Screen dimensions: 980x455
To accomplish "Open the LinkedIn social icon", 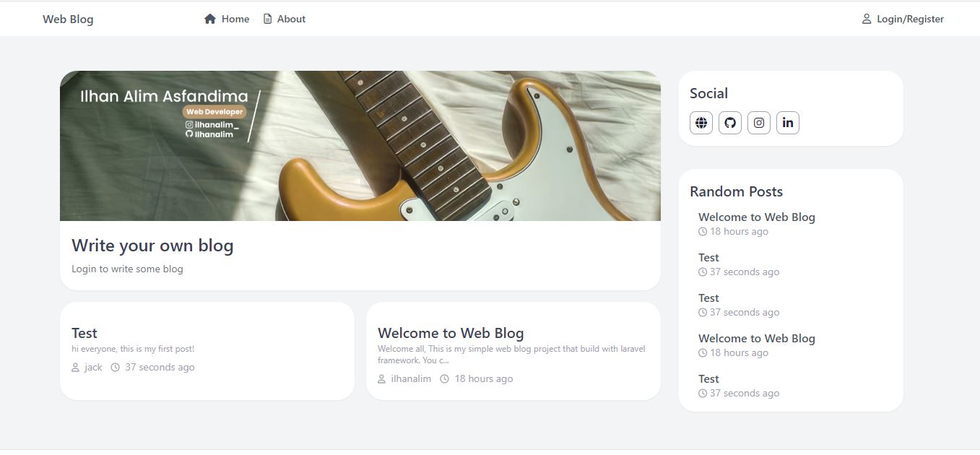I will coord(788,123).
